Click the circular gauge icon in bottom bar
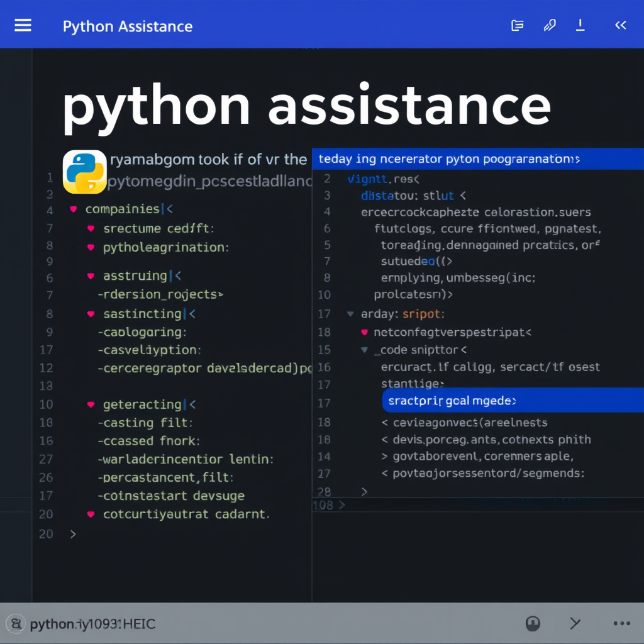 [533, 623]
